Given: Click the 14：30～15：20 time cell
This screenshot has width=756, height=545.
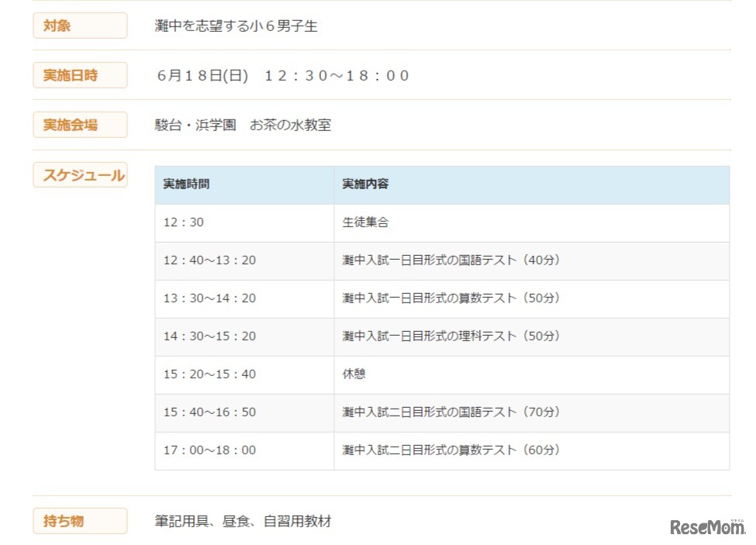Looking at the screenshot, I should tap(244, 337).
